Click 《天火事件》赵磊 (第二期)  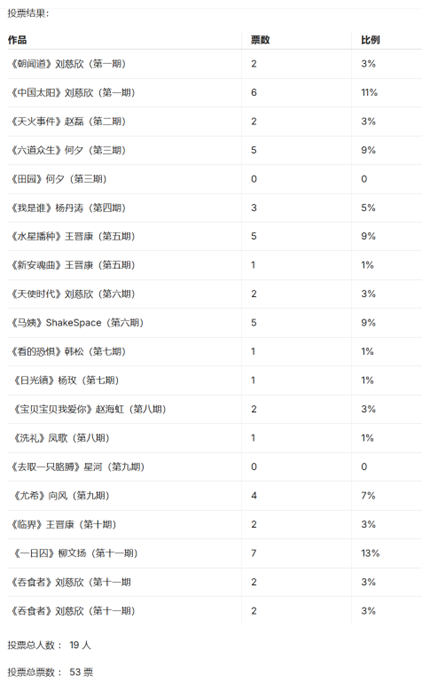tap(68, 121)
